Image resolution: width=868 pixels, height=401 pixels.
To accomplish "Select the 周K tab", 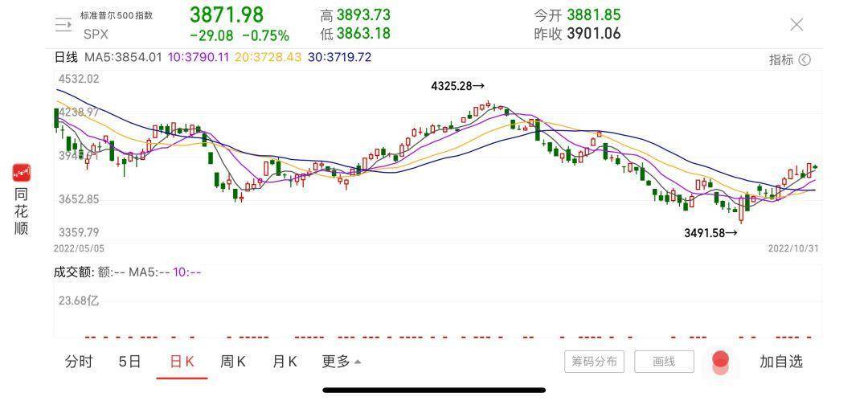I will pos(232,362).
